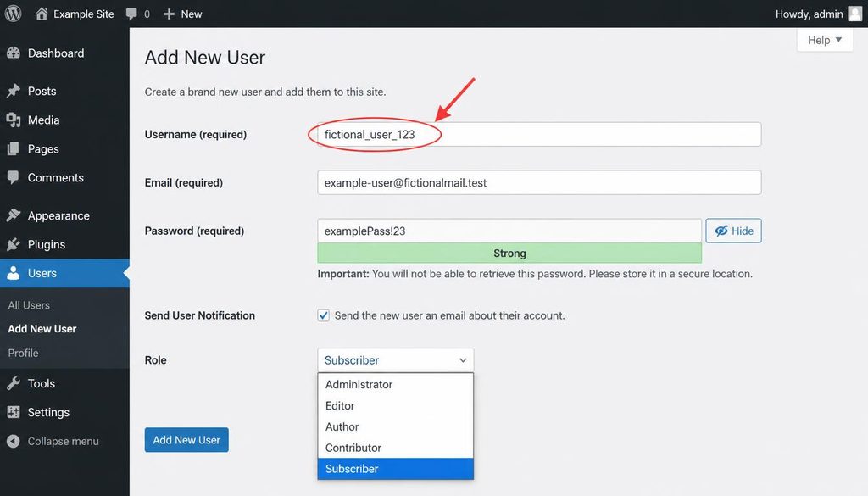Click the Email (required) label
This screenshot has width=868, height=496.
(x=184, y=182)
